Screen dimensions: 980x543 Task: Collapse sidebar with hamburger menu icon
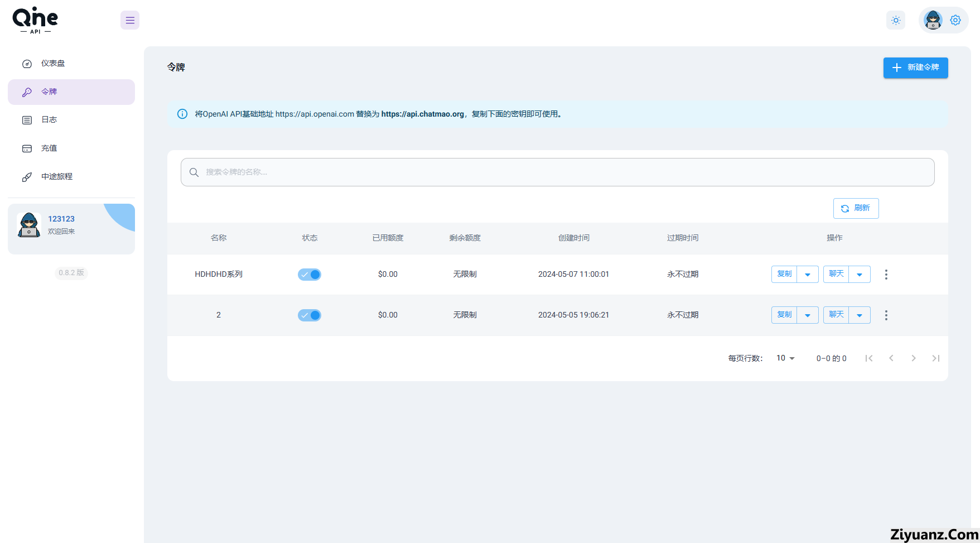click(130, 21)
